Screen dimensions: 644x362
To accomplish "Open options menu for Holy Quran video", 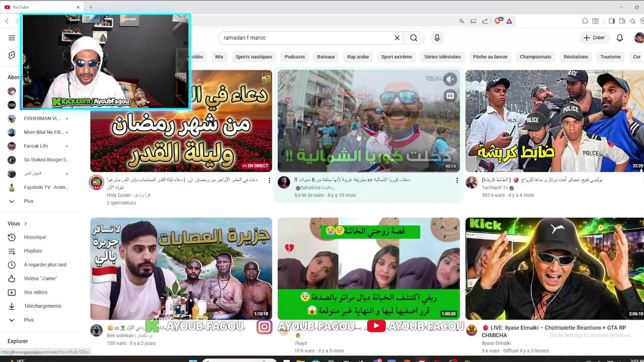I will tap(269, 180).
